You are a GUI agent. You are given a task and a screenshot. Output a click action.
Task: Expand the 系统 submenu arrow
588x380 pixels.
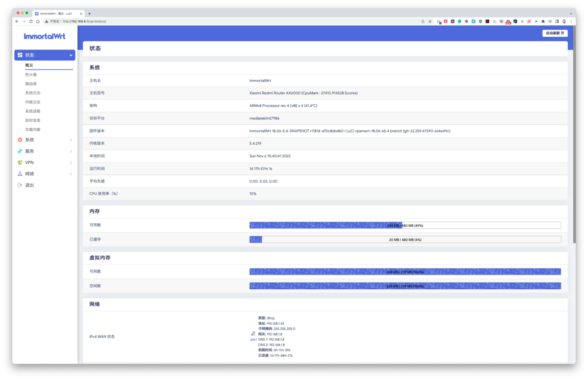[71, 140]
